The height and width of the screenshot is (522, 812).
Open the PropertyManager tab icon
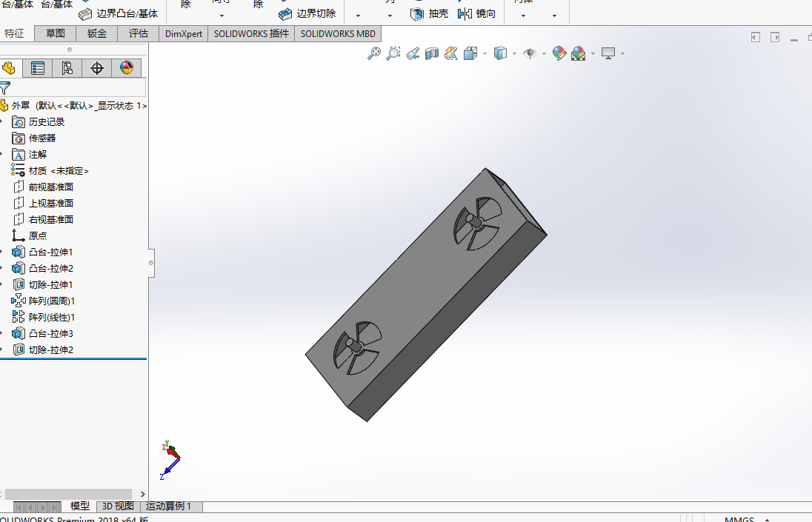tap(37, 68)
